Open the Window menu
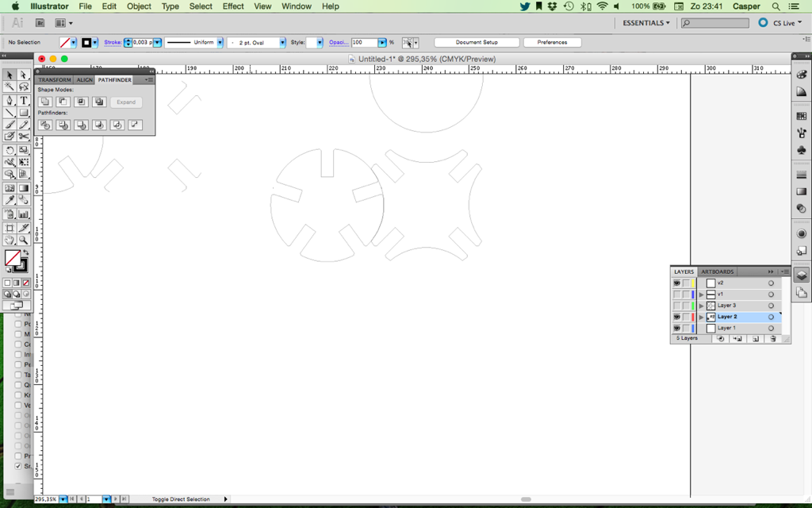The height and width of the screenshot is (508, 812). [297, 6]
